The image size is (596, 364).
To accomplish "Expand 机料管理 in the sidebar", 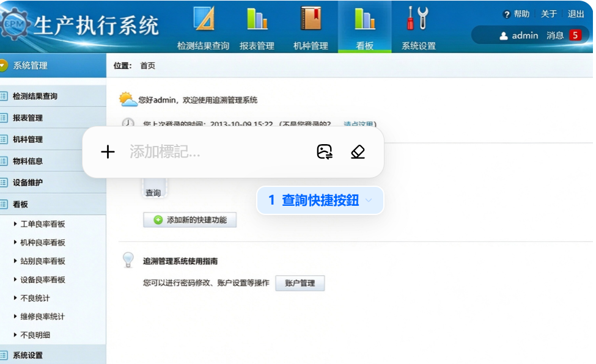I will tap(53, 139).
